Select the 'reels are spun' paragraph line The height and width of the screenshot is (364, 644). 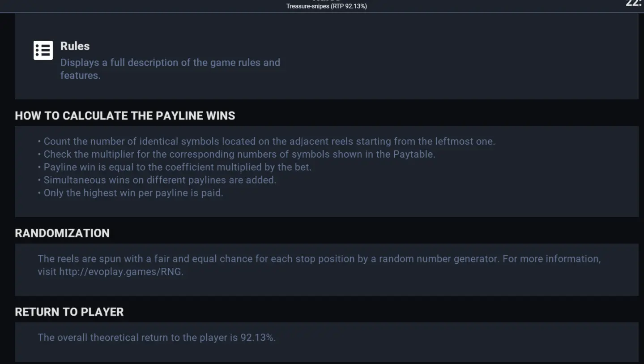319,259
